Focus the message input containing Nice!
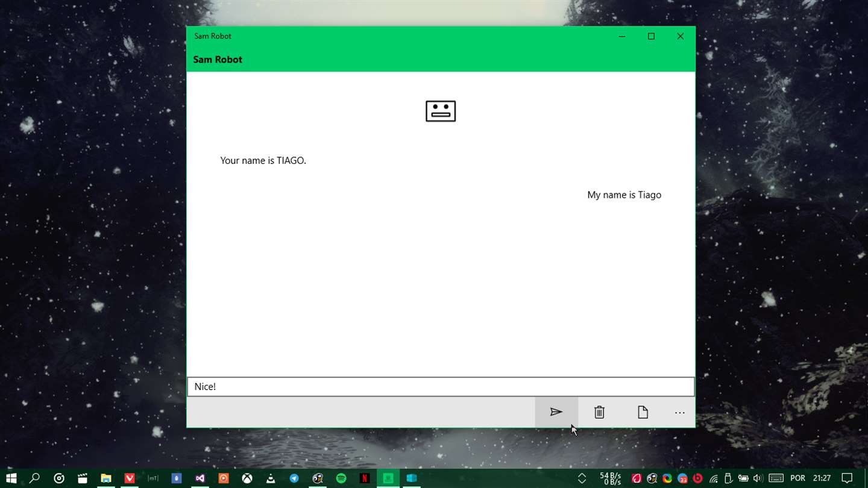Image resolution: width=868 pixels, height=488 pixels. 441,387
